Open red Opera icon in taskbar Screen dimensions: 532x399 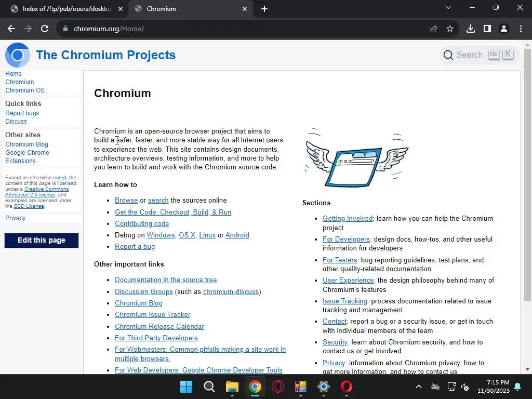(x=347, y=387)
